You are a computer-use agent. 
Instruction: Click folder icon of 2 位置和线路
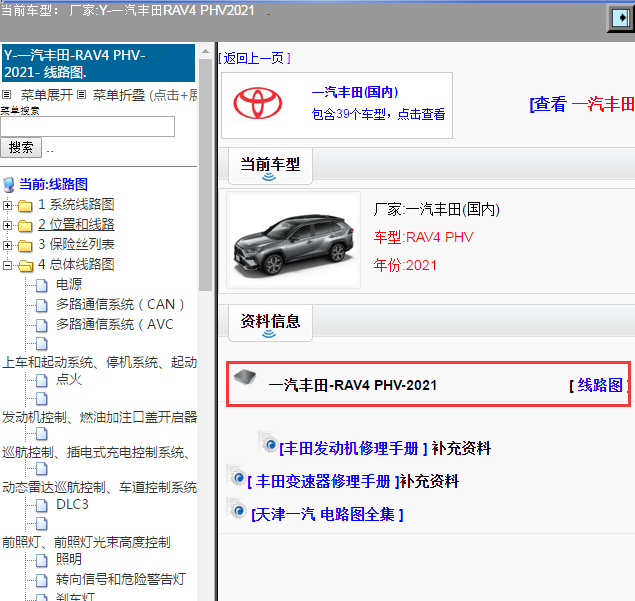[x=25, y=226]
